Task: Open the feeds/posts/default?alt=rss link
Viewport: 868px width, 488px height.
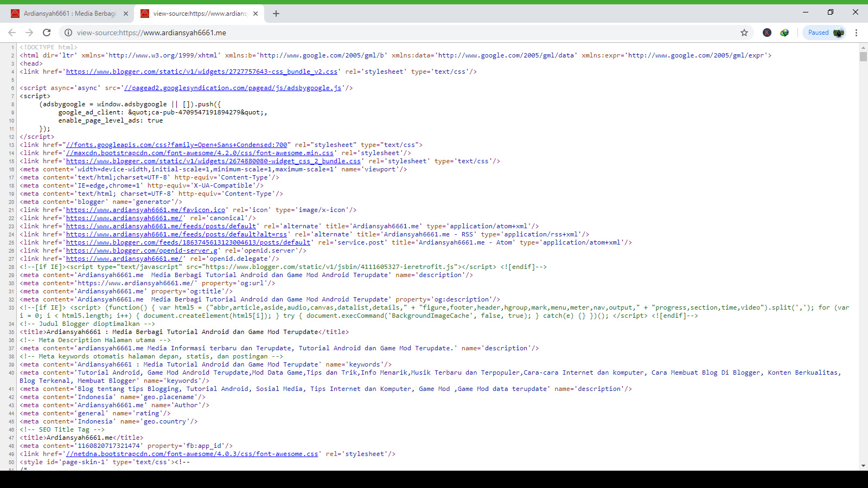Action: click(x=177, y=234)
